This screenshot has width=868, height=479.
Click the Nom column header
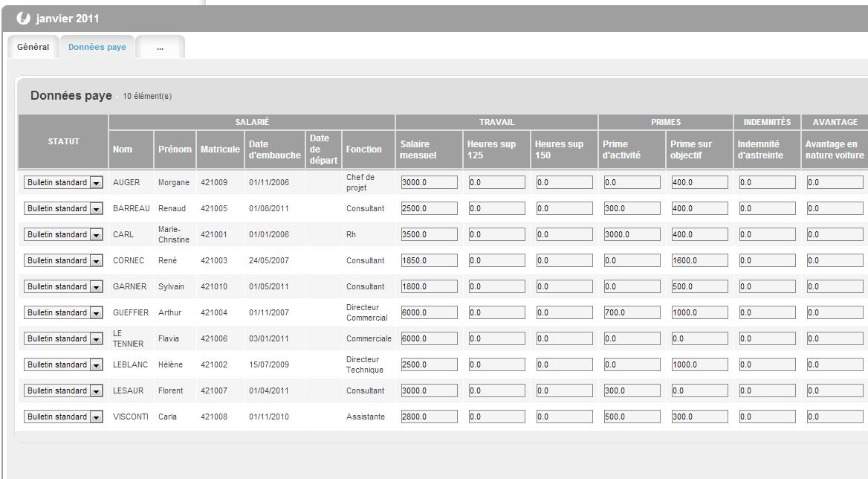click(130, 149)
